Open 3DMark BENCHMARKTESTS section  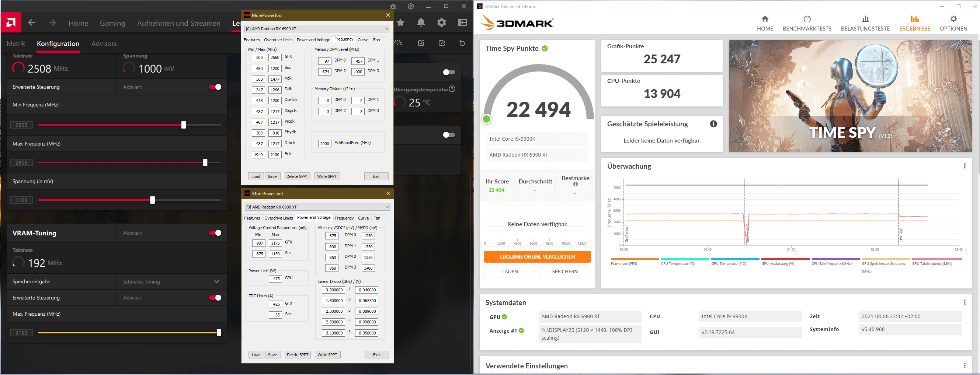coord(807,24)
